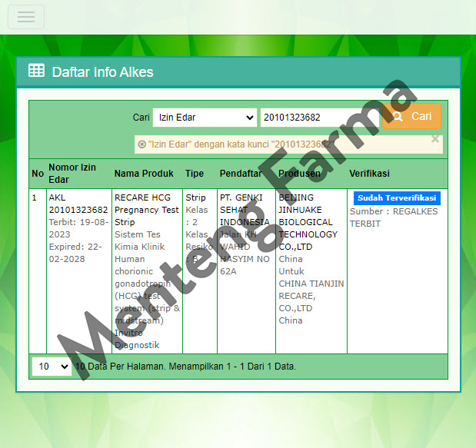Screen dimensions: 476x448
Task: Click the Pendaftar column header
Action: [x=241, y=174]
